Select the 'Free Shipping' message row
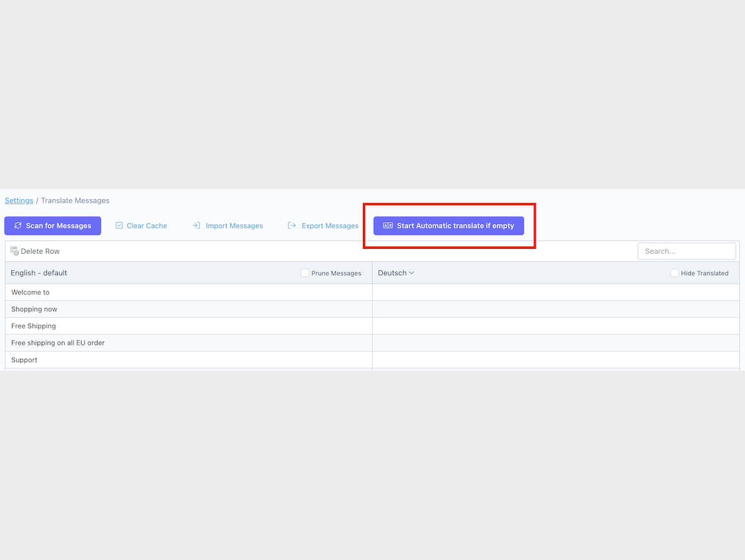Viewport: 745px width, 560px height. click(189, 326)
